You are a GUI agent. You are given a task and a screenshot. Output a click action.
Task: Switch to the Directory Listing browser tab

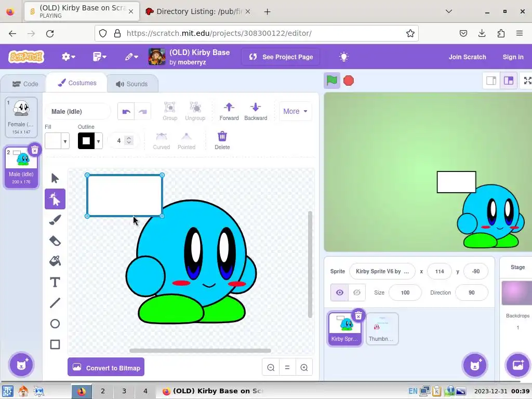pos(198,11)
